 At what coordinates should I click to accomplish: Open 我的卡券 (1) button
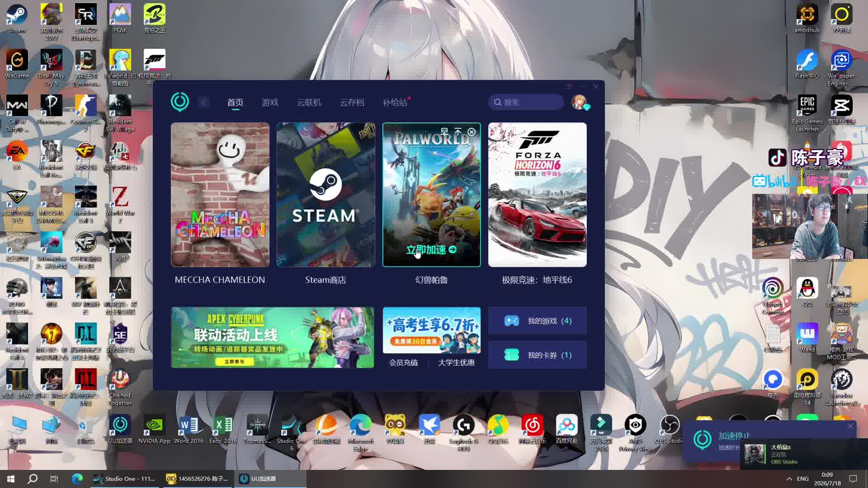pos(538,355)
